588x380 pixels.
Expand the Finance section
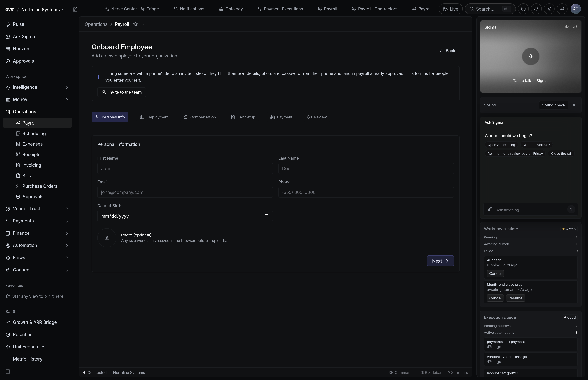[37, 233]
